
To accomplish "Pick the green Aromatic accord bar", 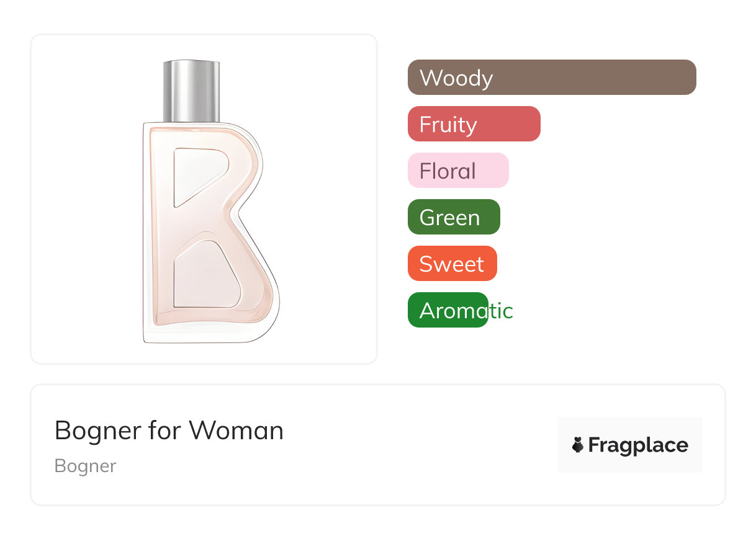I will (x=448, y=310).
